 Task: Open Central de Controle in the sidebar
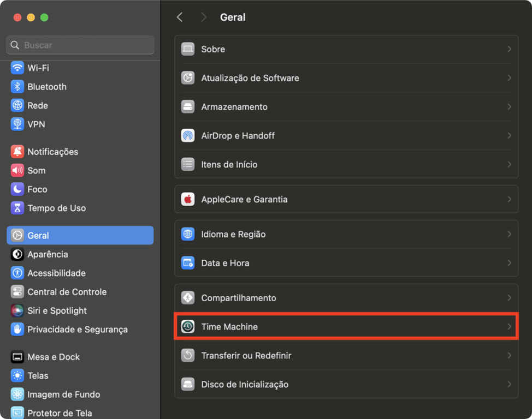tap(67, 292)
